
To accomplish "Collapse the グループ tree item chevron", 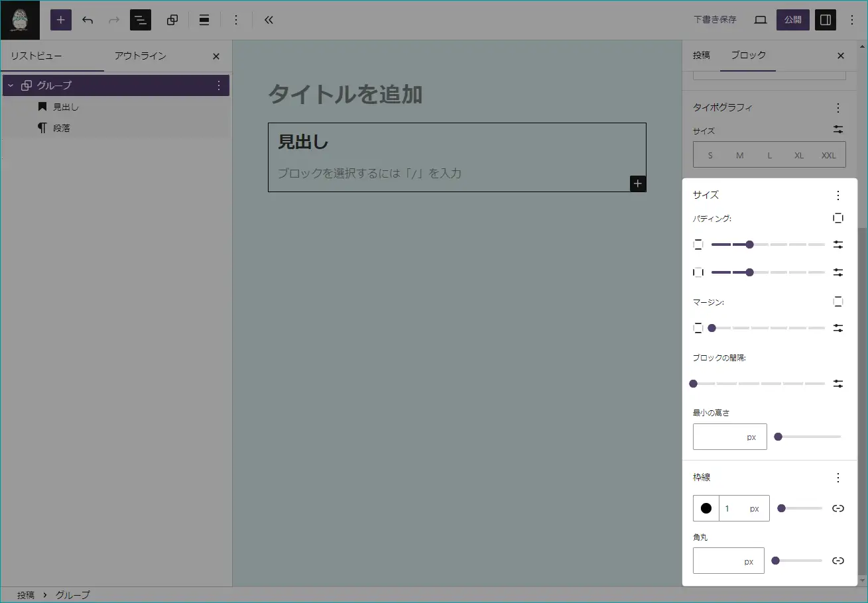I will (x=11, y=85).
